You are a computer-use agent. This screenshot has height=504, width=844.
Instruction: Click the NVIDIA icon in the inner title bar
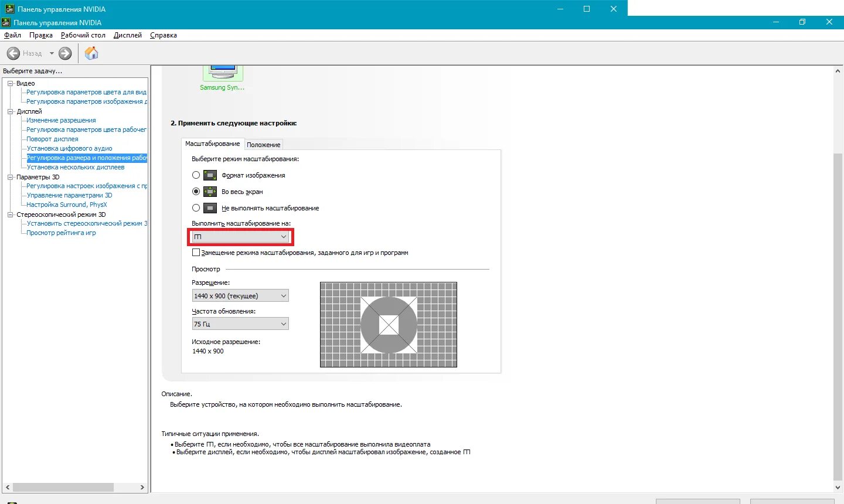(6, 22)
